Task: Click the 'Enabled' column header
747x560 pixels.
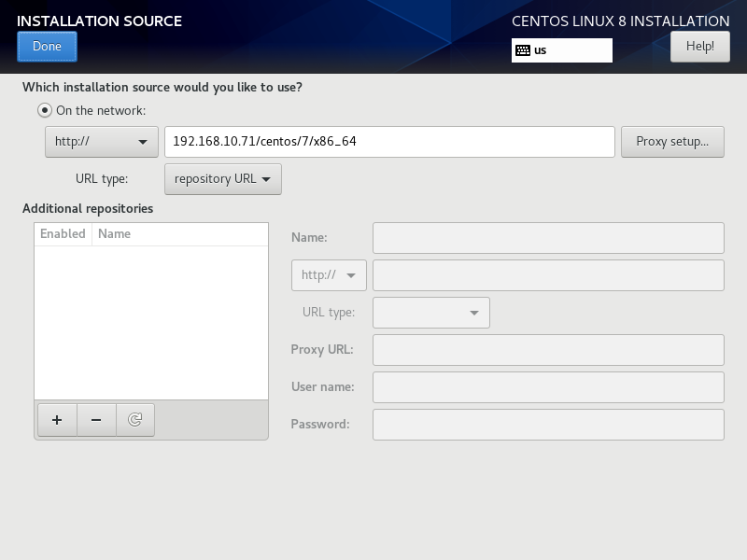Action: pyautogui.click(x=63, y=234)
